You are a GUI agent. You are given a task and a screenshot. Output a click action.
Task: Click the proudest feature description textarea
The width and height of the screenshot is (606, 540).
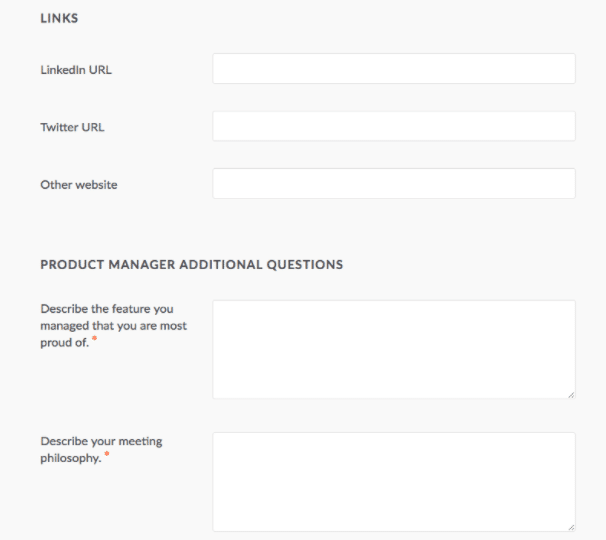click(x=394, y=349)
